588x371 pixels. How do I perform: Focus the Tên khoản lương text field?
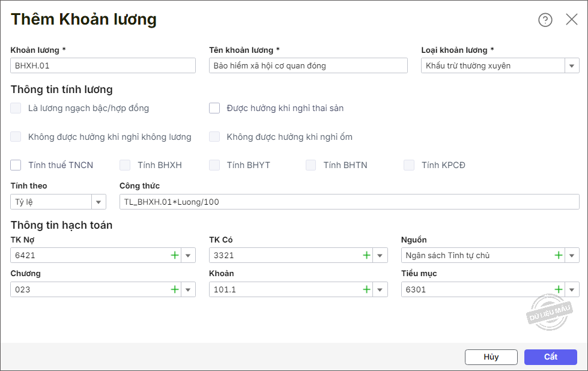coord(308,65)
